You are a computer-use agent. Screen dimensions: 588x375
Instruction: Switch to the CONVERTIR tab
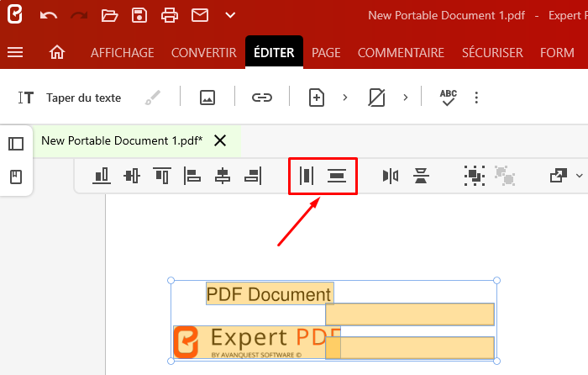click(x=204, y=53)
